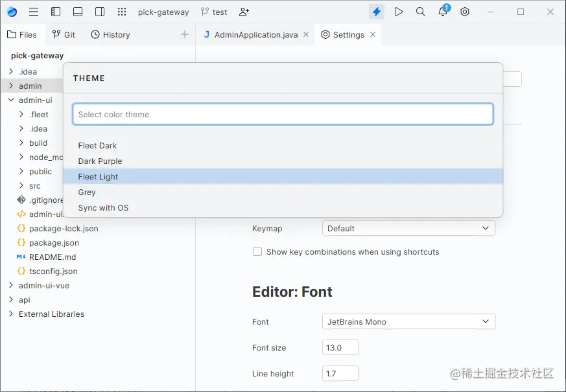Add new panel tab with plus icon
The height and width of the screenshot is (392, 566).
pos(185,34)
